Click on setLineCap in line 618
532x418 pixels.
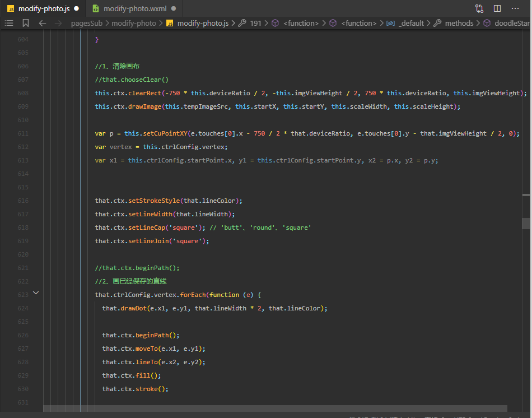pos(146,227)
